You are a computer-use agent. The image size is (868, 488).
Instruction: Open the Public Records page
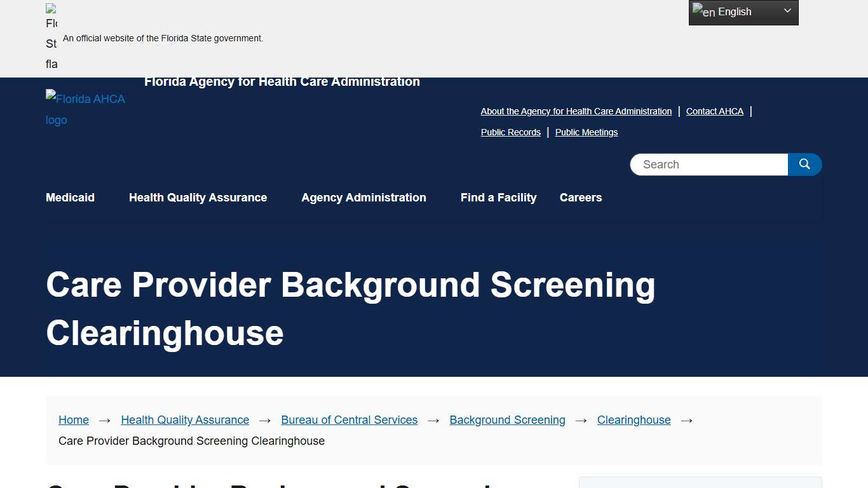(x=510, y=132)
